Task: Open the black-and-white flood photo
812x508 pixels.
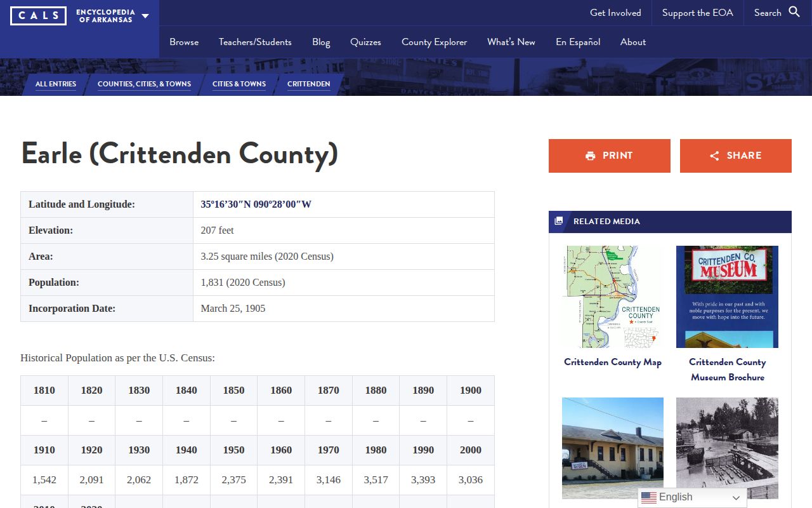Action: pos(727,448)
